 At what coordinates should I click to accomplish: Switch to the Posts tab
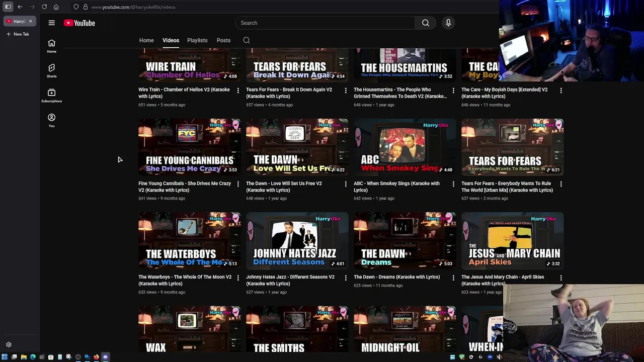(x=223, y=40)
